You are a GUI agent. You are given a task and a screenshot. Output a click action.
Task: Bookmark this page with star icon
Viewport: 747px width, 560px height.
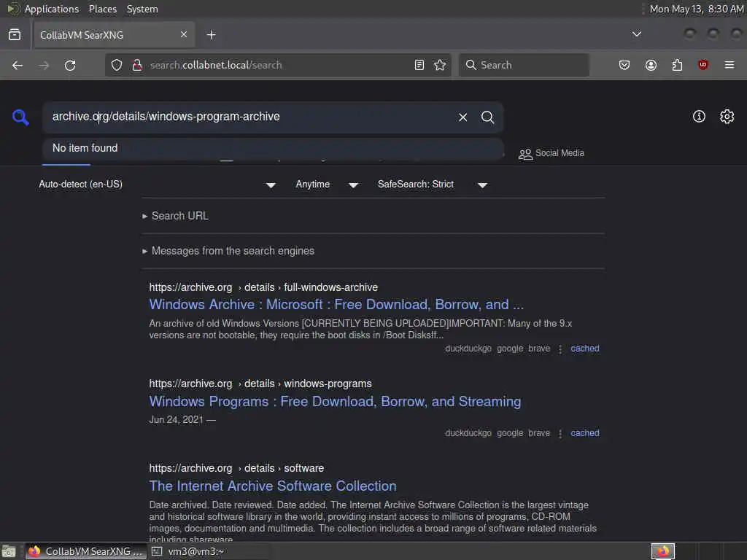point(440,65)
